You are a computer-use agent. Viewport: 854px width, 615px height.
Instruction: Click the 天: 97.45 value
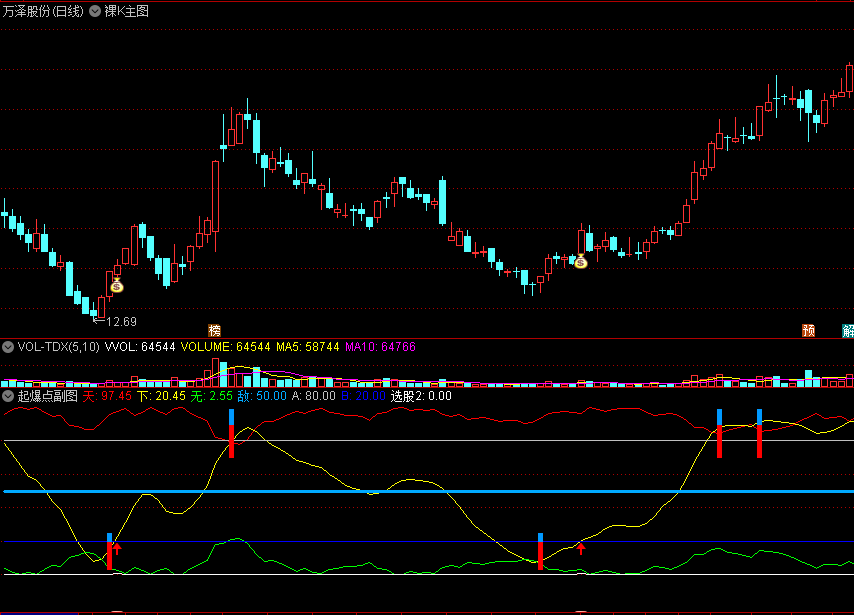107,396
